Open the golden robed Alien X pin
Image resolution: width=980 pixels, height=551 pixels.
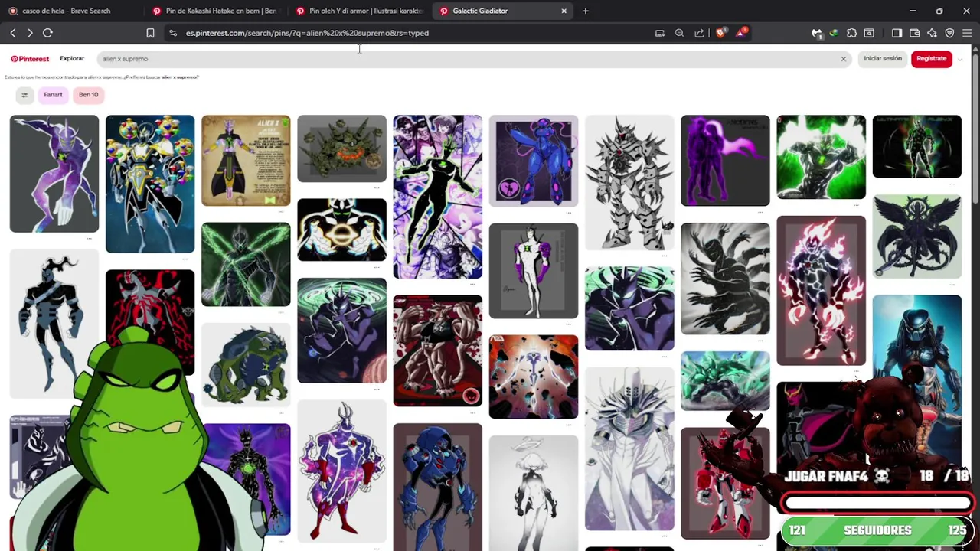(x=246, y=161)
